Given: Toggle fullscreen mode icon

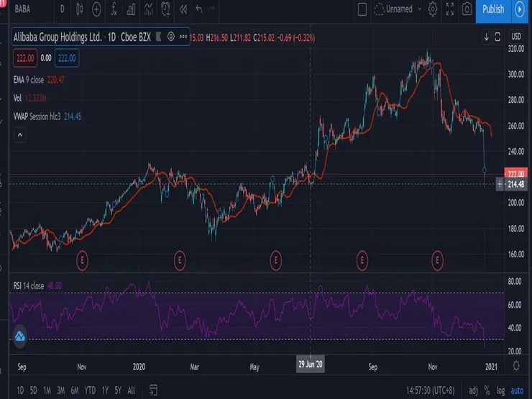Looking at the screenshot, I should pyautogui.click(x=450, y=9).
